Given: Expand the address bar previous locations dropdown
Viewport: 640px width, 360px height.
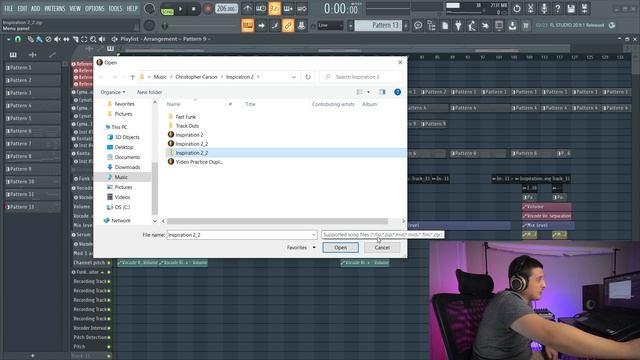Looking at the screenshot, I should coord(293,77).
